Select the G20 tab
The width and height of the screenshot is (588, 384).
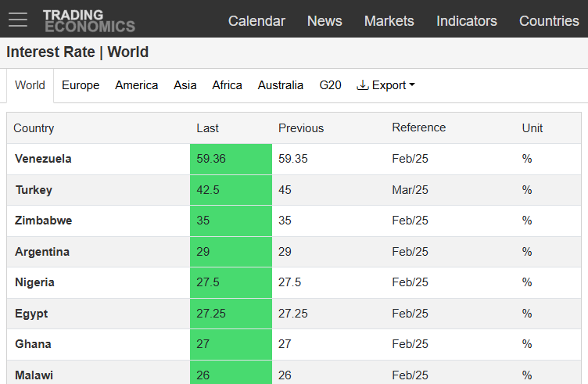click(330, 85)
